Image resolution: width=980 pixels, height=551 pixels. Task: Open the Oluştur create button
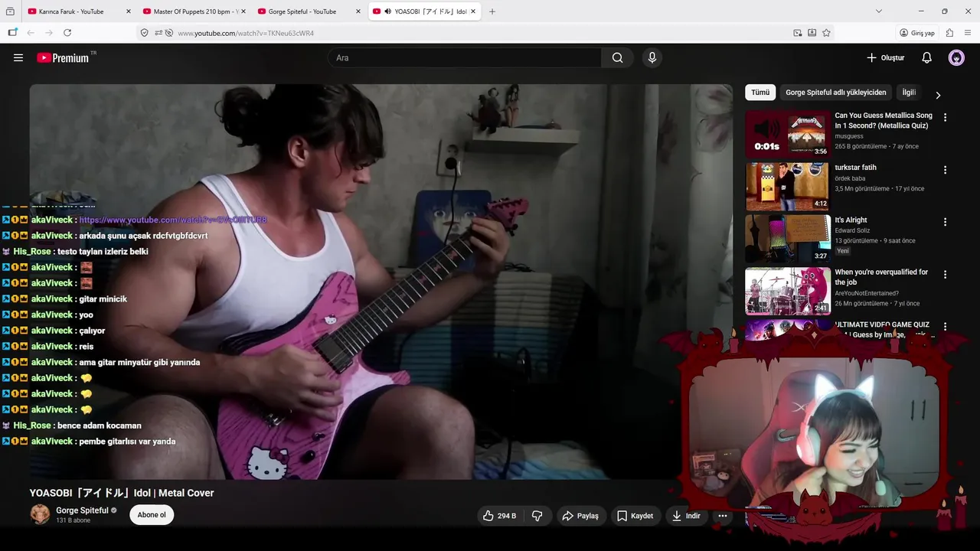[x=885, y=57]
